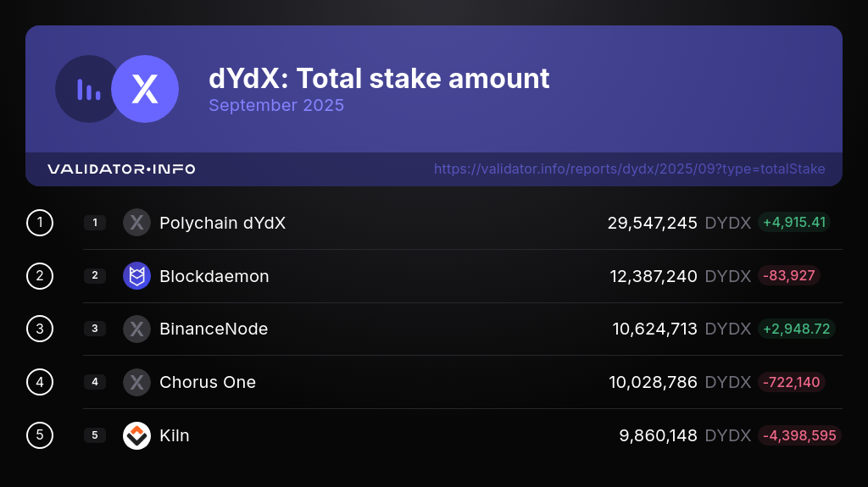Click the circled rank 1 icon
Image resolution: width=868 pixels, height=487 pixels.
tap(40, 223)
